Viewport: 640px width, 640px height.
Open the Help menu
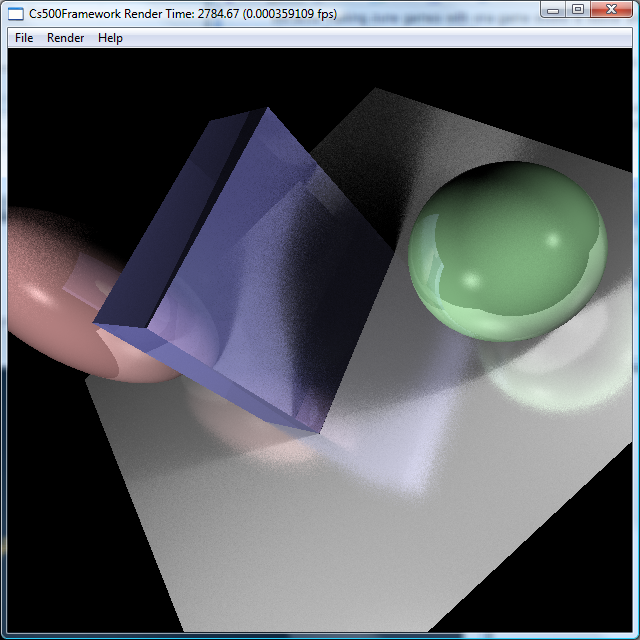point(110,38)
